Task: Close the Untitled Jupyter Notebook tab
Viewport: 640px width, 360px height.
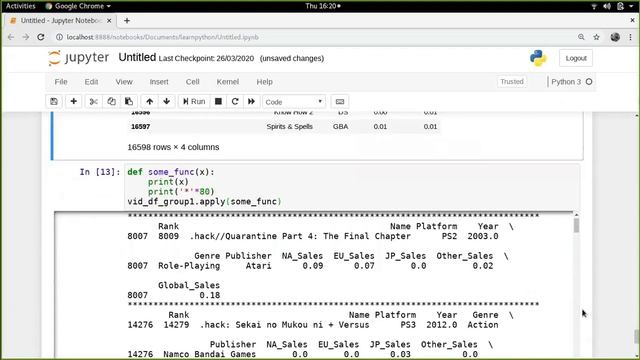Action: point(109,20)
